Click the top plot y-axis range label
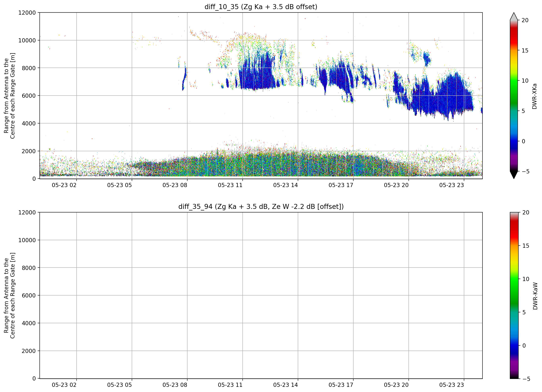 point(9,96)
